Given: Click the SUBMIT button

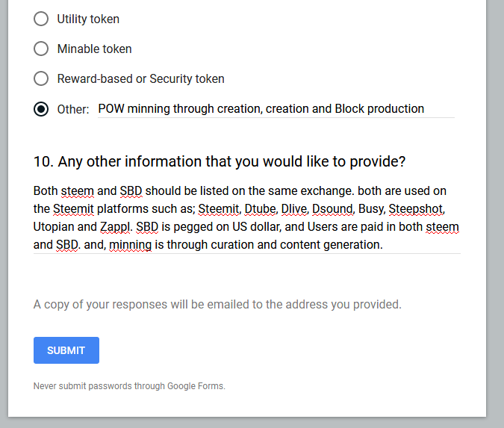Looking at the screenshot, I should (66, 350).
